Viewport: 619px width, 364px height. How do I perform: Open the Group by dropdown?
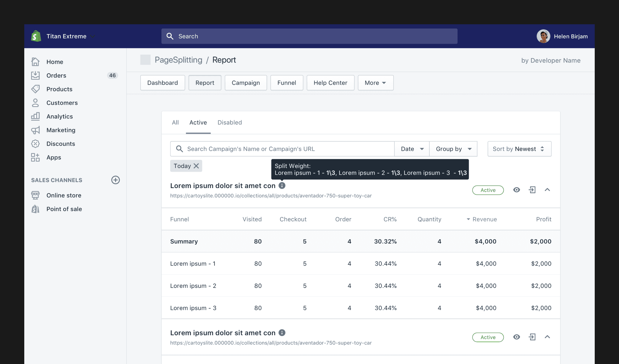[x=453, y=149]
